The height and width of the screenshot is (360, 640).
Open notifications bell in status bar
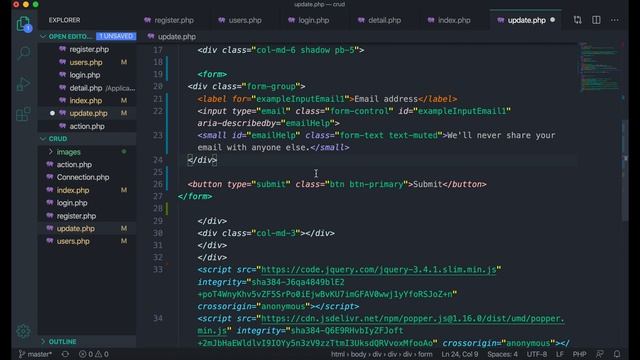point(617,354)
